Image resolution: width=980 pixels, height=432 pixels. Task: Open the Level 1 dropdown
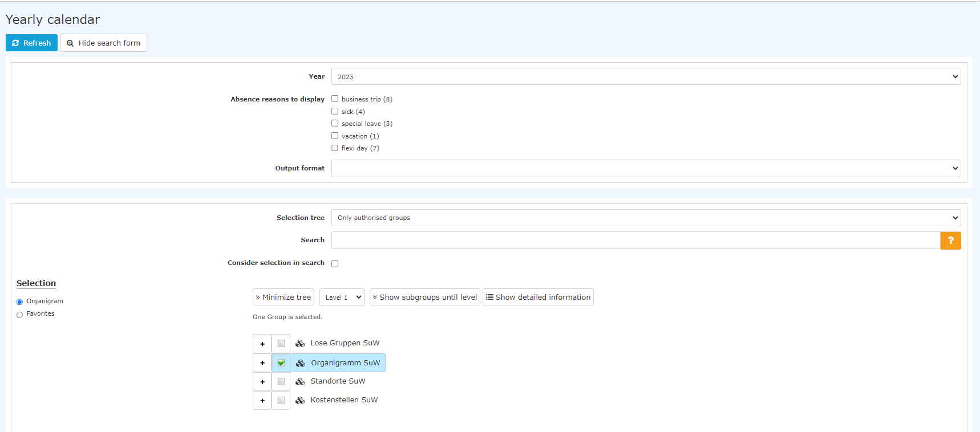pyautogui.click(x=342, y=297)
